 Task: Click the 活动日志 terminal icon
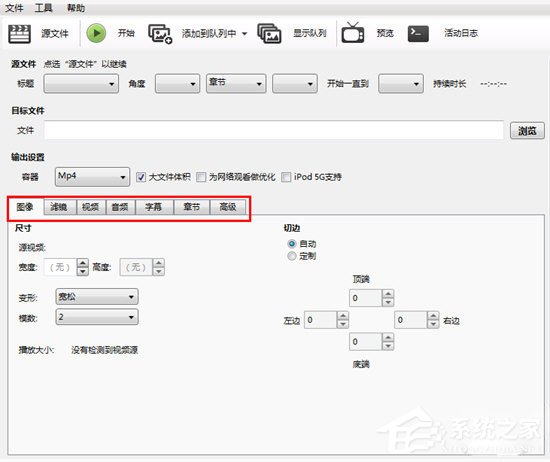click(x=418, y=34)
